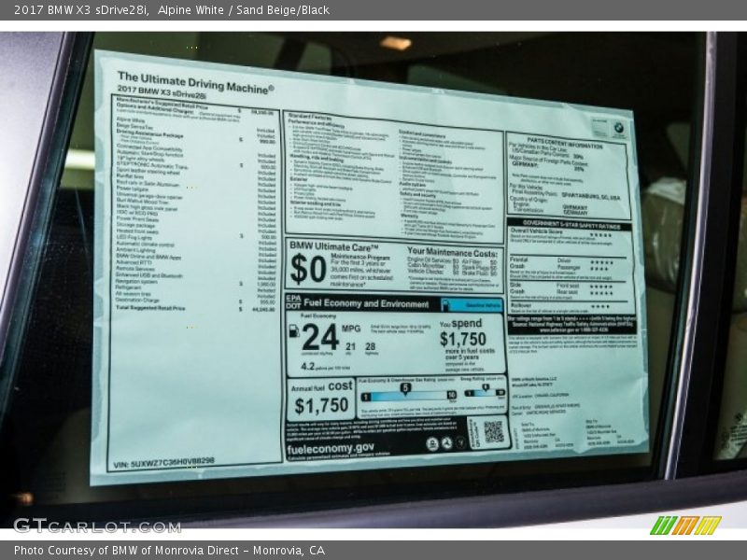Click the 'BMW Ultimate Care' heading
This screenshot has height=560, width=747.
click(334, 246)
